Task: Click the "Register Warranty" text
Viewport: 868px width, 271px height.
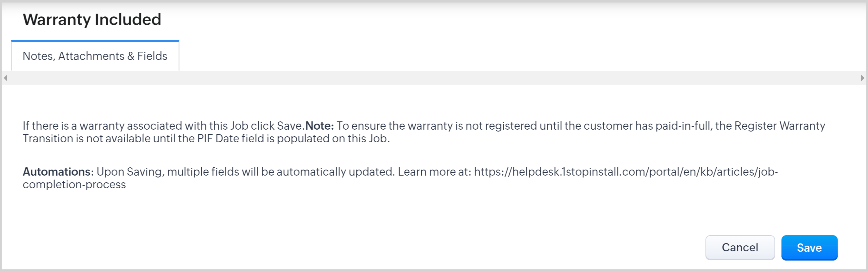Action: click(x=779, y=126)
